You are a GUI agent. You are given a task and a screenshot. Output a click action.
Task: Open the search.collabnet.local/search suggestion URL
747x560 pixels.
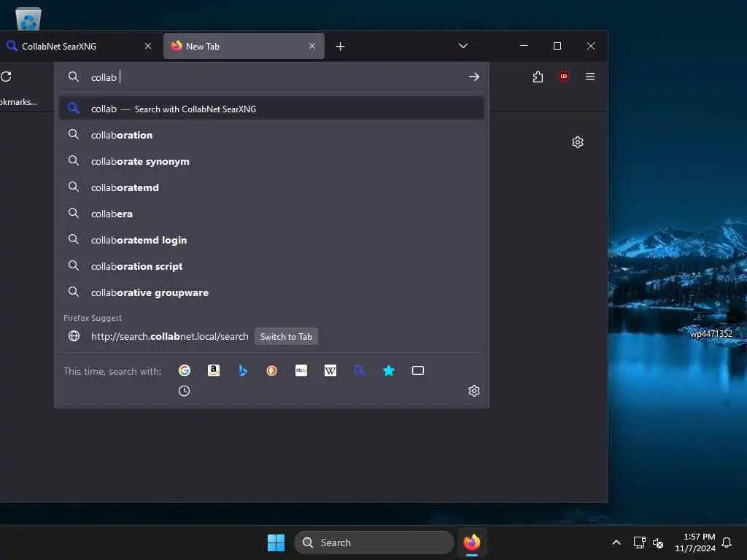click(x=169, y=337)
